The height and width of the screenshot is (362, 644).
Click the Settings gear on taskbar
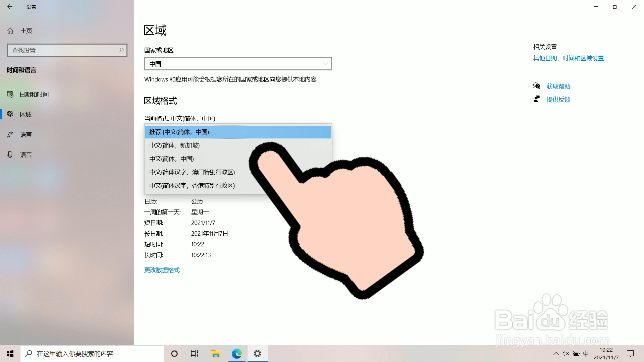coord(258,354)
